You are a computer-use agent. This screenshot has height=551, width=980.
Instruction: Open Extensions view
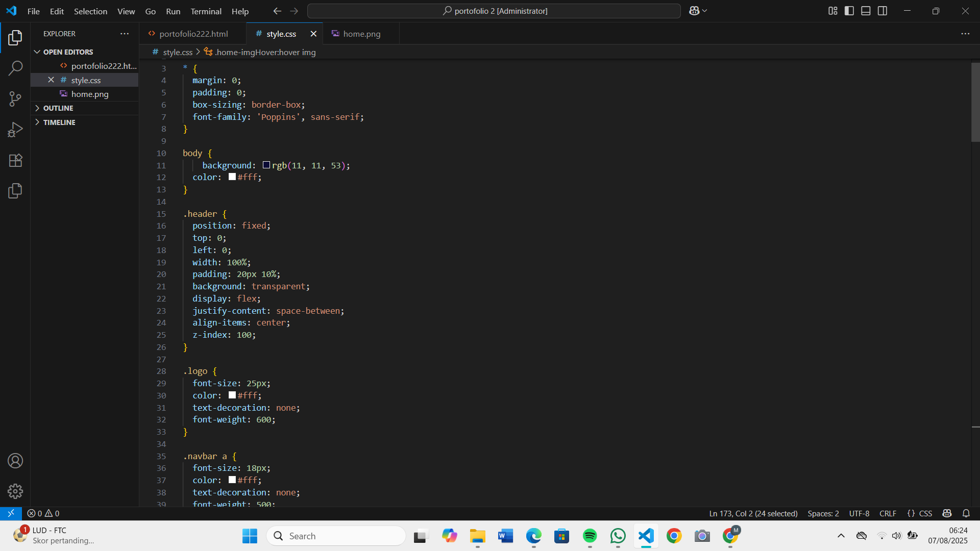(15, 160)
